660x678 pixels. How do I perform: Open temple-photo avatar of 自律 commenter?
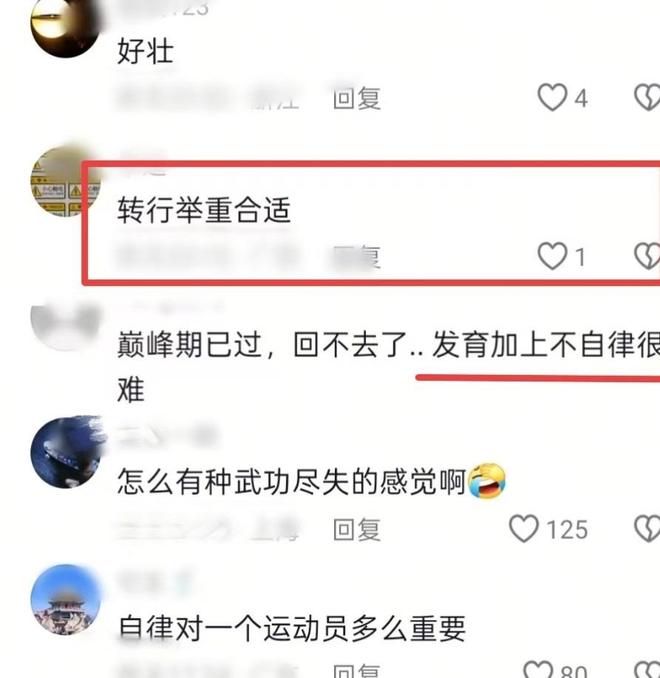click(x=65, y=600)
